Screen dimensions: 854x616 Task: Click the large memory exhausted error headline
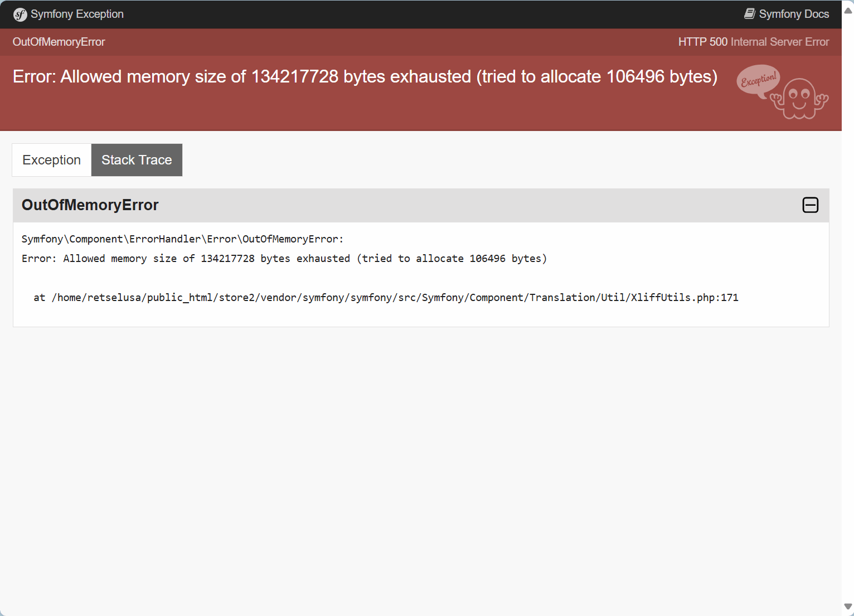[365, 76]
